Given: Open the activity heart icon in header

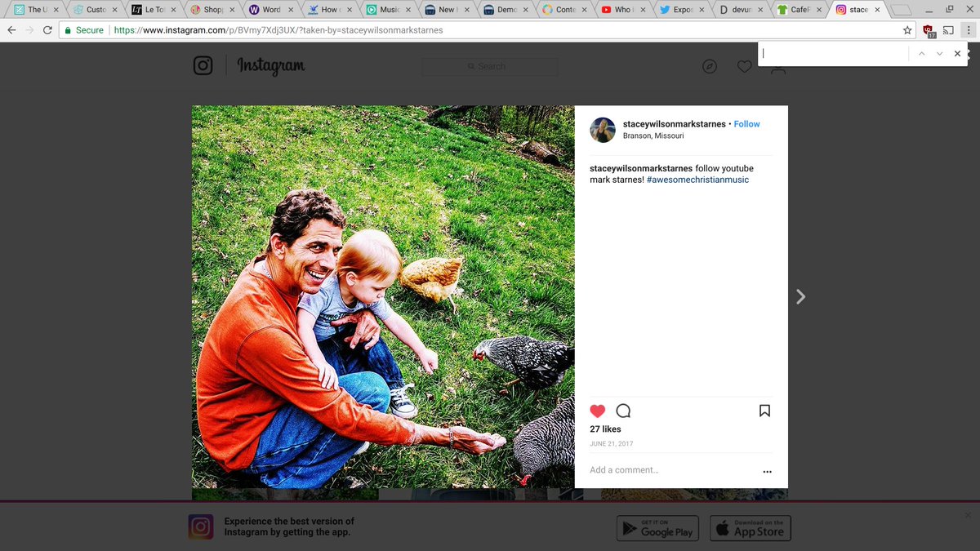Looking at the screenshot, I should (x=744, y=67).
